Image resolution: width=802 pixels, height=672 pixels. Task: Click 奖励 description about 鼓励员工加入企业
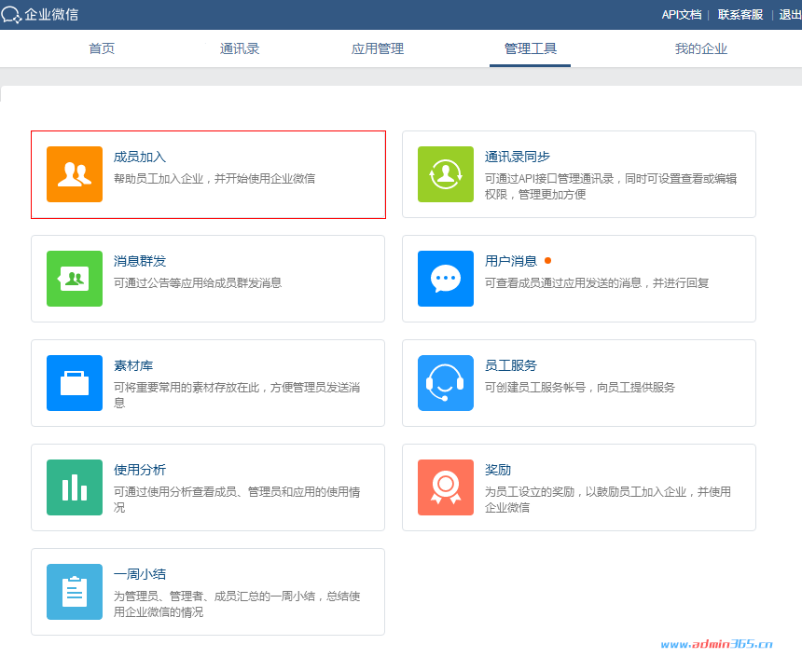[x=608, y=500]
